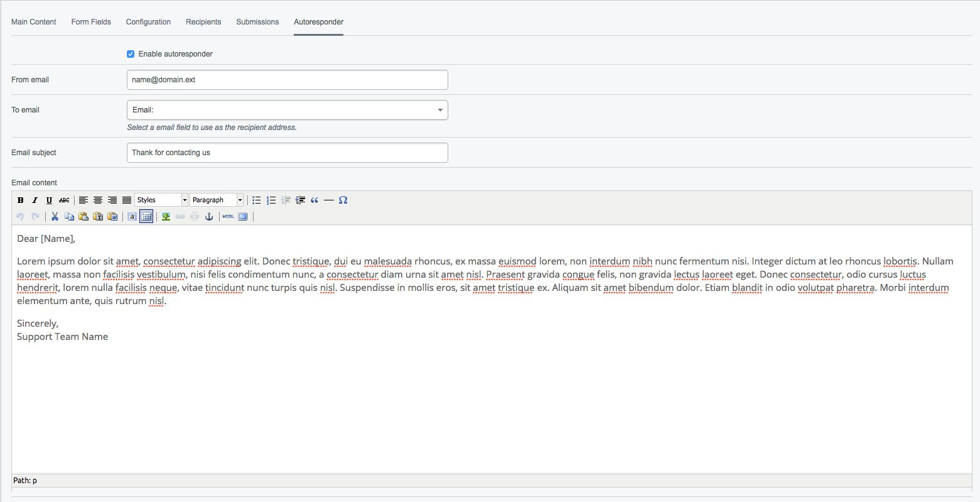
Task: Click the redo arrow icon
Action: coord(35,217)
